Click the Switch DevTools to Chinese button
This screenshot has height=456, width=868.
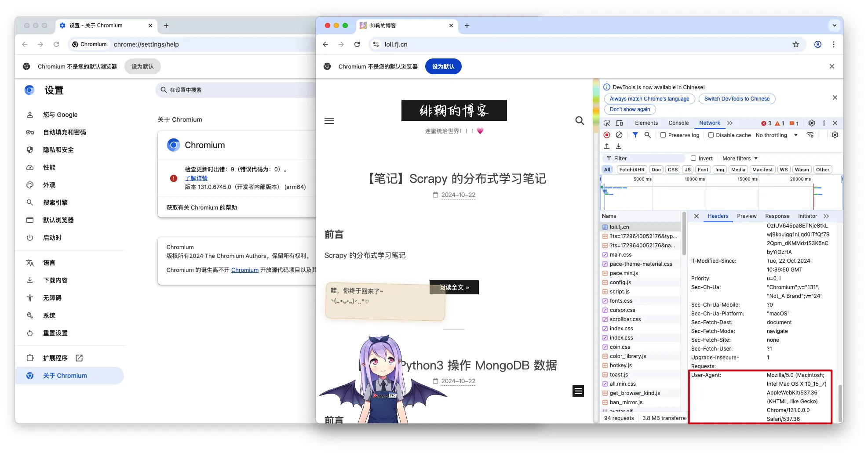point(737,99)
